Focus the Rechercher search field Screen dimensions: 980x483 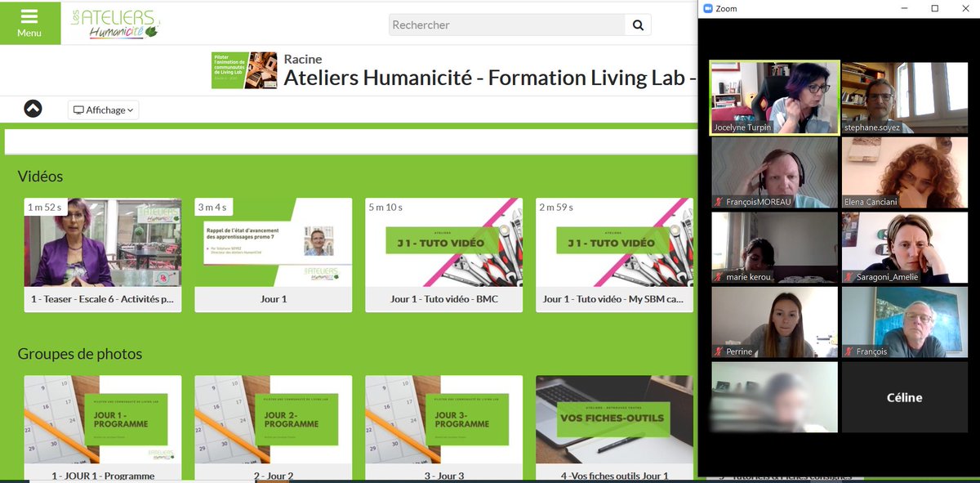(x=507, y=25)
